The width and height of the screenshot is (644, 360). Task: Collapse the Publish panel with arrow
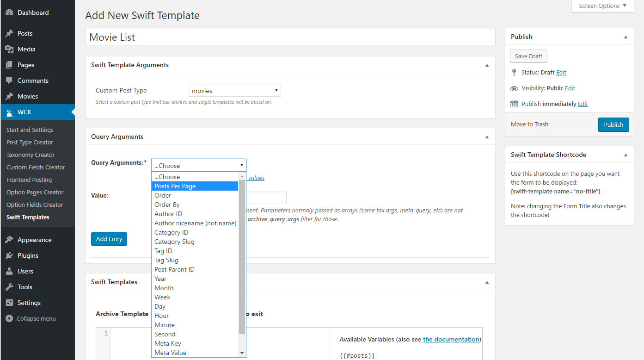pyautogui.click(x=626, y=37)
